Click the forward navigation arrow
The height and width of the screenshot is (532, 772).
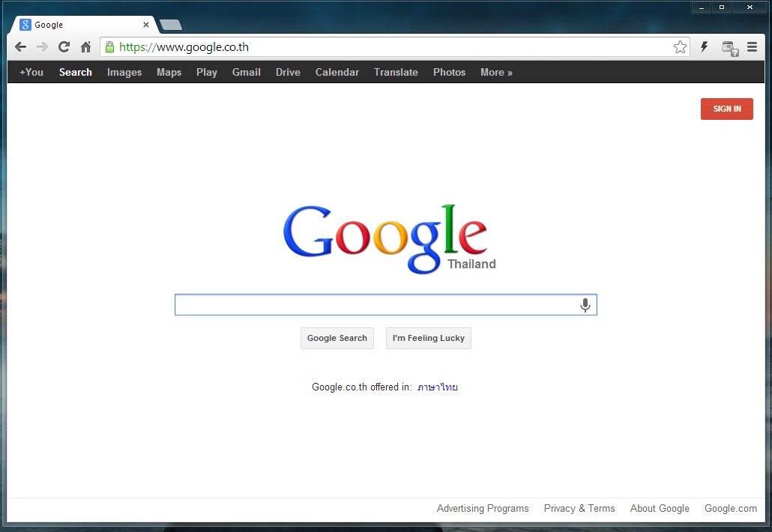tap(42, 47)
